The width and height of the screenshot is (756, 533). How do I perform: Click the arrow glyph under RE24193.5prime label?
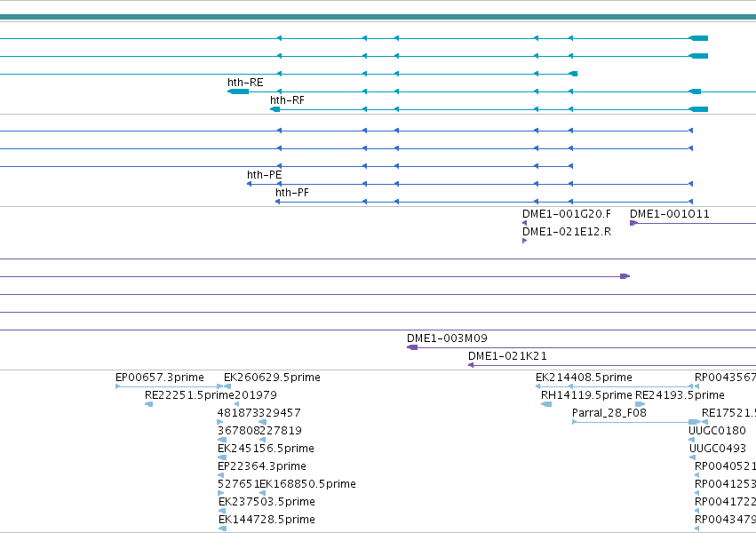[641, 404]
